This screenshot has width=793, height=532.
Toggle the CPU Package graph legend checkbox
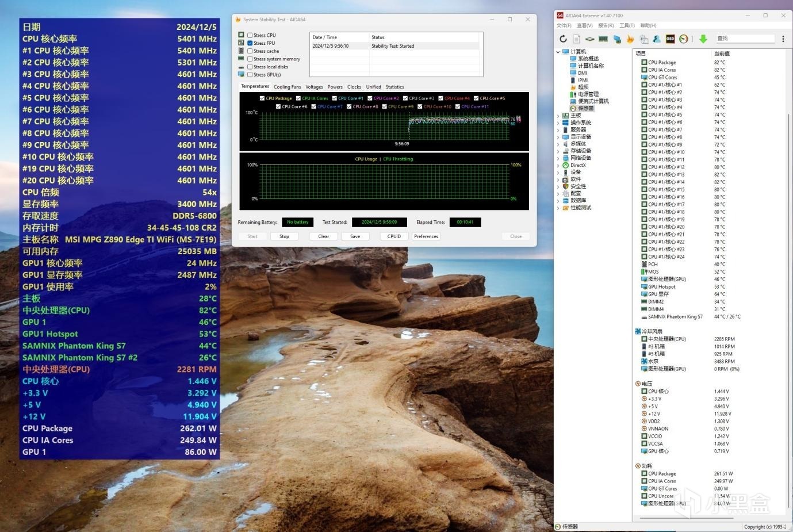click(x=262, y=98)
